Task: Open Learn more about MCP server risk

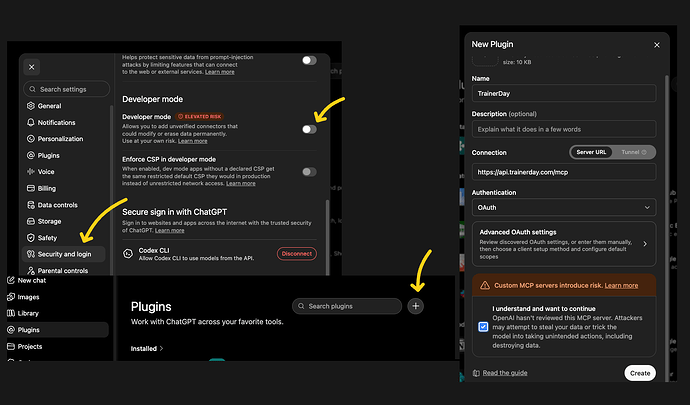Action: [621, 286]
